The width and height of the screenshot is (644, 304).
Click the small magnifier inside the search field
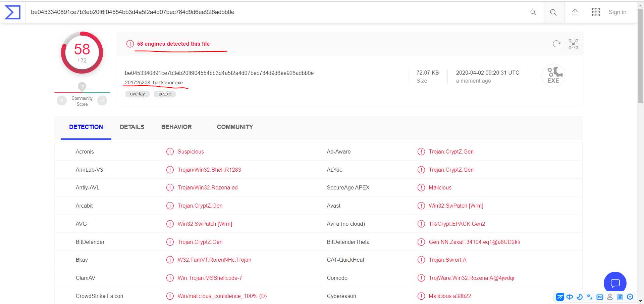[x=533, y=12]
